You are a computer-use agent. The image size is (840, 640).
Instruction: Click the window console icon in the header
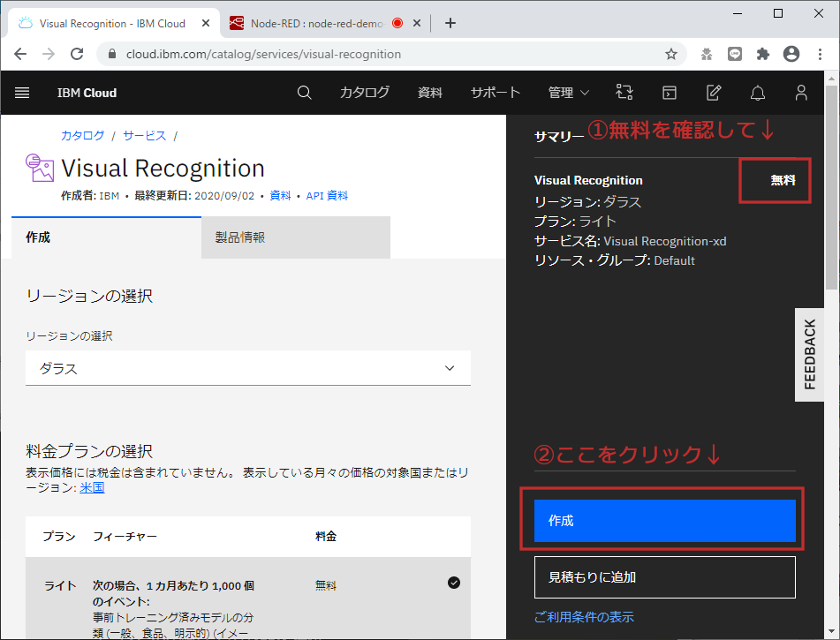tap(669, 92)
